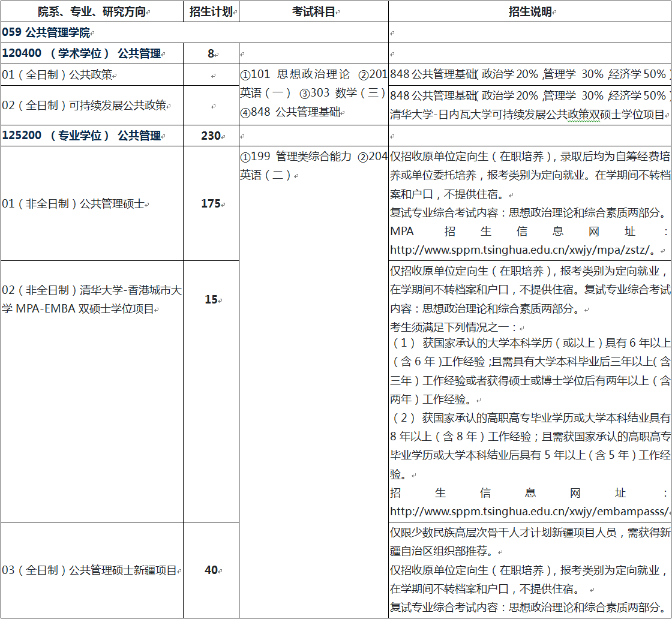Click the MPA-EMBA 双硕士学位项目 cell
The height and width of the screenshot is (619, 672).
(x=91, y=300)
